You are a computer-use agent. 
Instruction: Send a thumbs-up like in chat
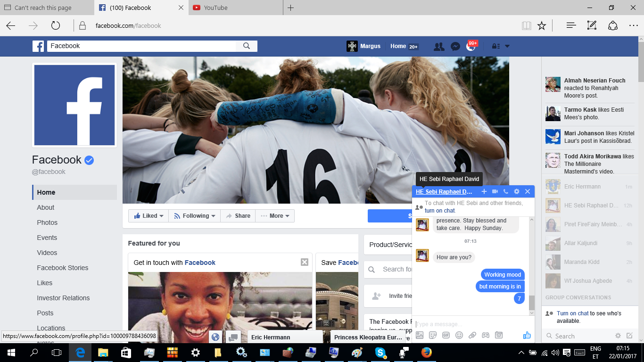pos(527,335)
